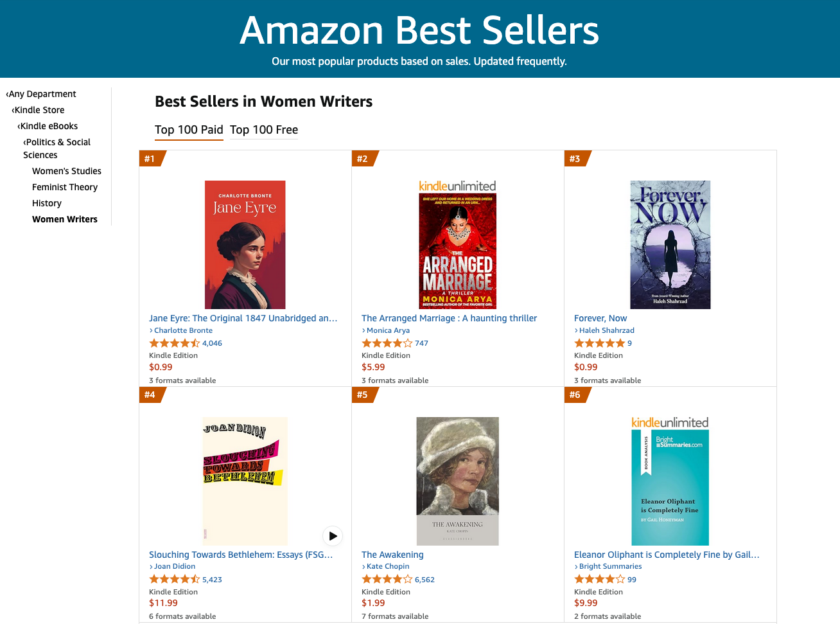
Task: Click the Kindle Unlimited logo above Eleanor Oliphant
Action: (x=670, y=422)
